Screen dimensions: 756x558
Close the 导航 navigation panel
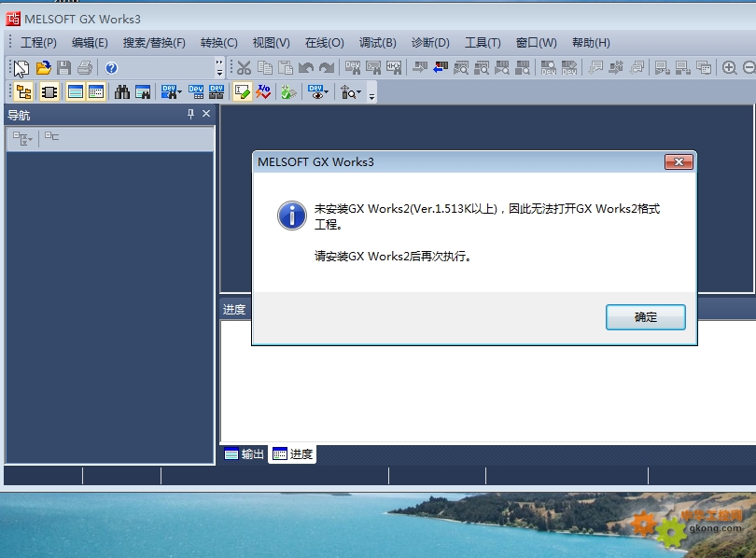(x=206, y=114)
